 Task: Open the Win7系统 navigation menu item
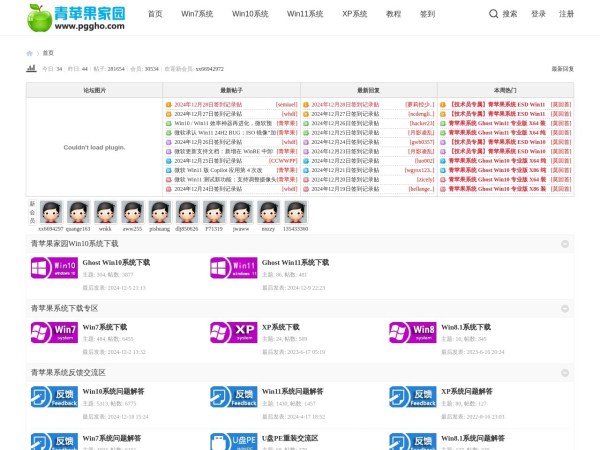coord(197,14)
